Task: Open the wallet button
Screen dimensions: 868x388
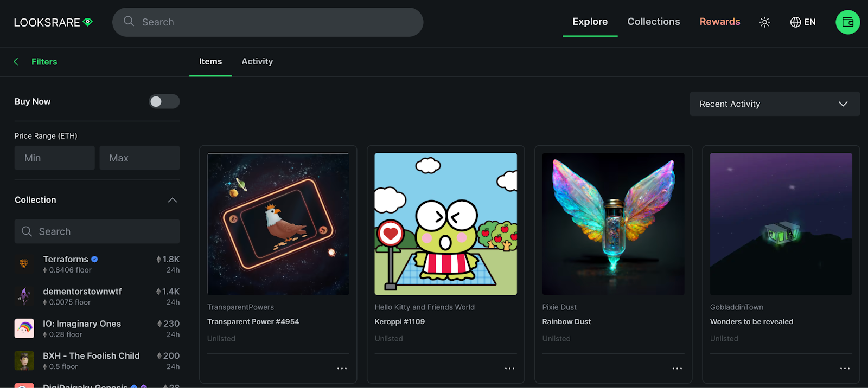Action: point(847,22)
